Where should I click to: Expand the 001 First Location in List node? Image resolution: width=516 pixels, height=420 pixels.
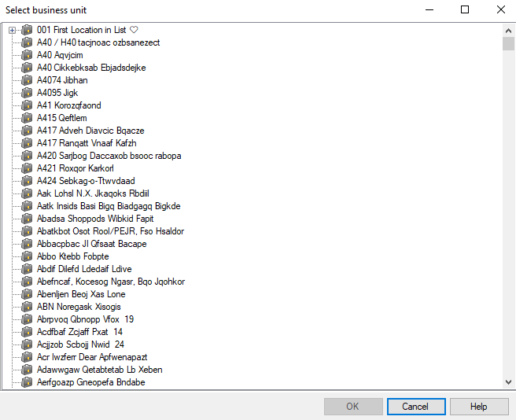click(x=12, y=30)
